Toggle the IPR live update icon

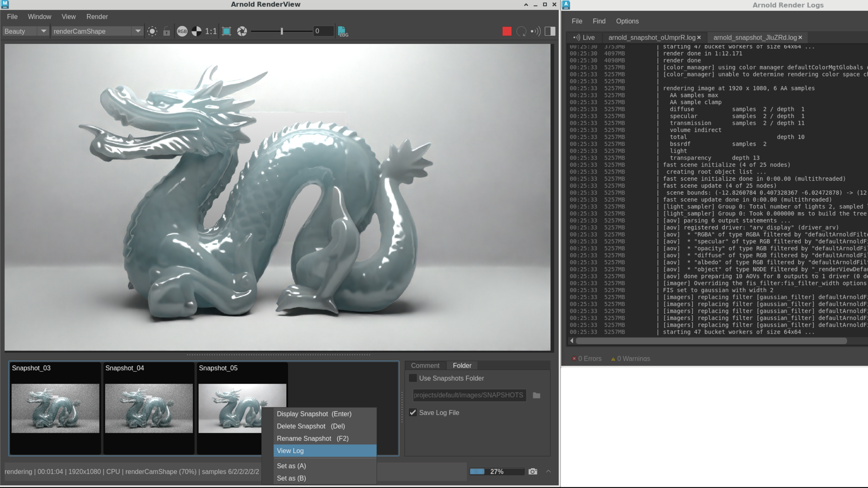[535, 31]
